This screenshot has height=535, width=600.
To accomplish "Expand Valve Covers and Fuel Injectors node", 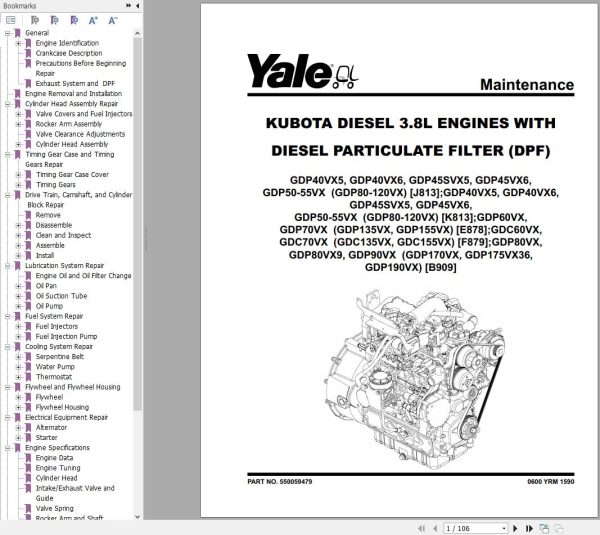I will [18, 114].
